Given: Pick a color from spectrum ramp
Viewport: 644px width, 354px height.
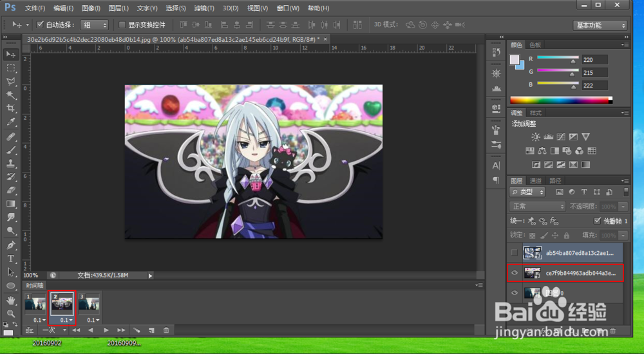Looking at the screenshot, I should 561,100.
